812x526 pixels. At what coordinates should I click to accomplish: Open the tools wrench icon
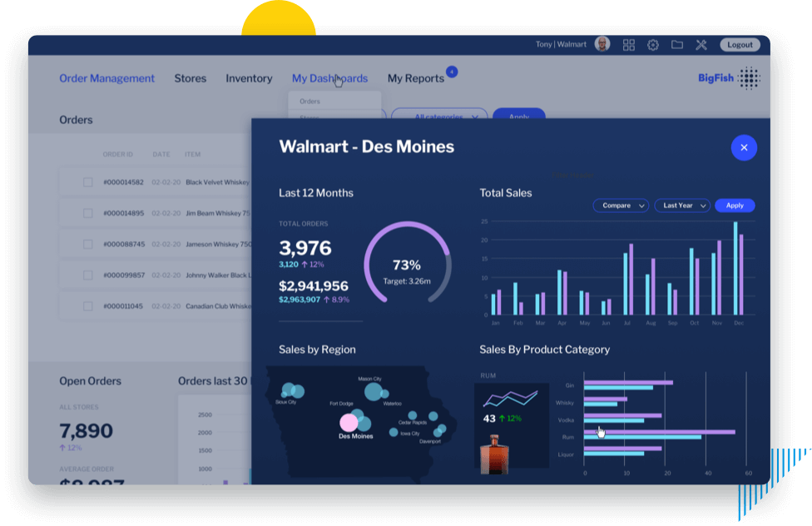point(701,45)
